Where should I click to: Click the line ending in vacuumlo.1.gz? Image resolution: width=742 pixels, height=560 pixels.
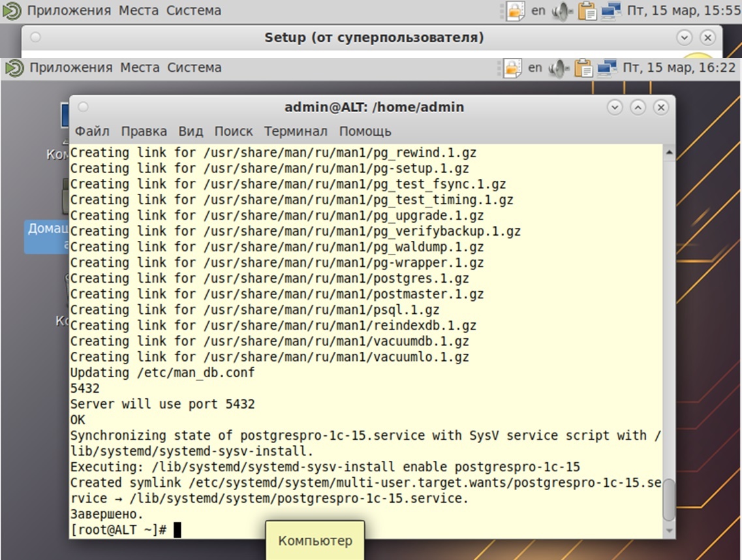[270, 357]
